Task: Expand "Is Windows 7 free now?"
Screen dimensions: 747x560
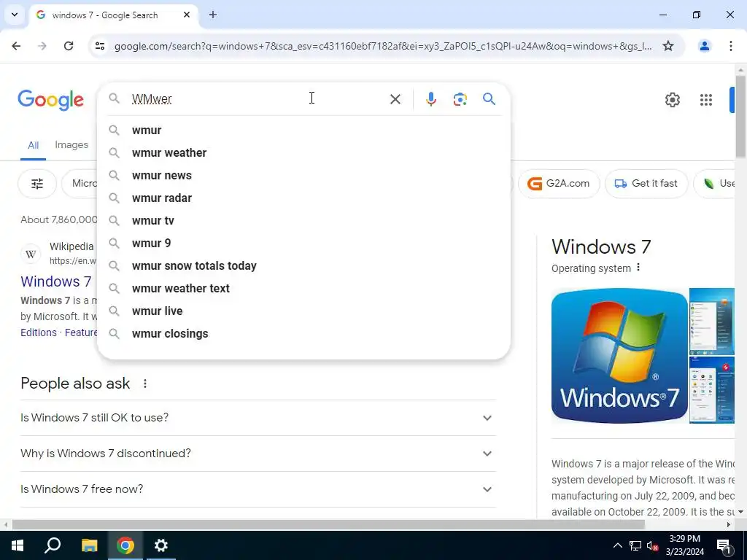Action: coord(258,489)
